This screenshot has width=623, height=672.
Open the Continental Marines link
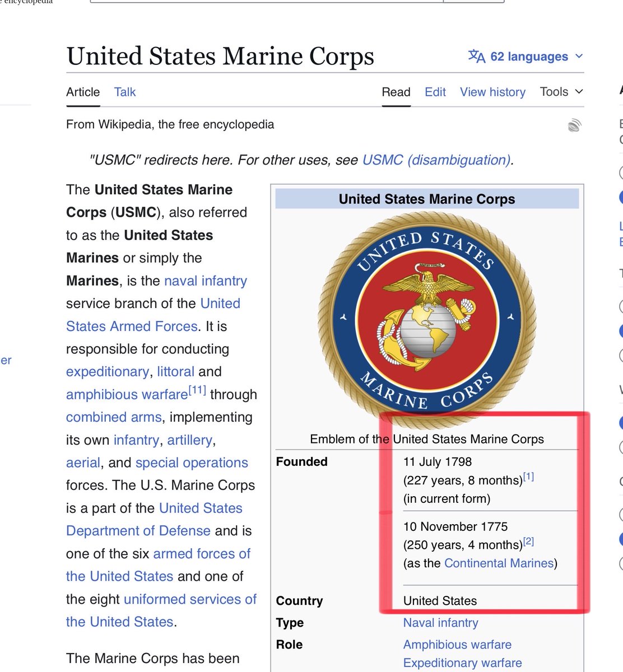499,563
